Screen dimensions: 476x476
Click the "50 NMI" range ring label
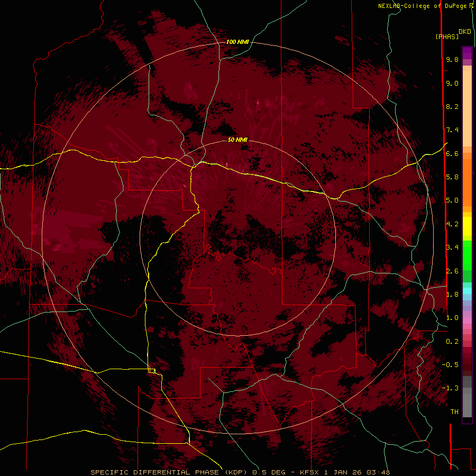237,140
